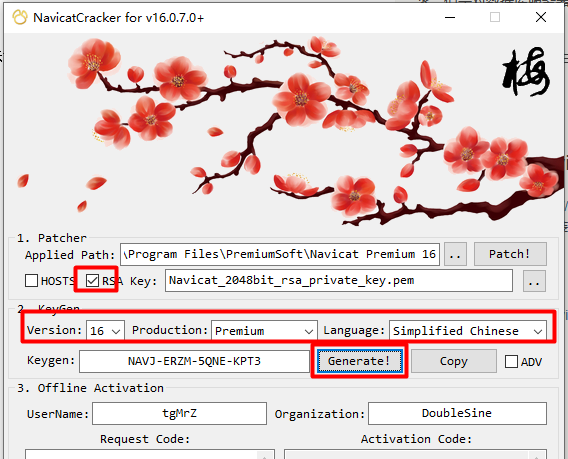Click the "Activation Code:" label
Viewport: 568px width, 459px height.
pyautogui.click(x=416, y=439)
